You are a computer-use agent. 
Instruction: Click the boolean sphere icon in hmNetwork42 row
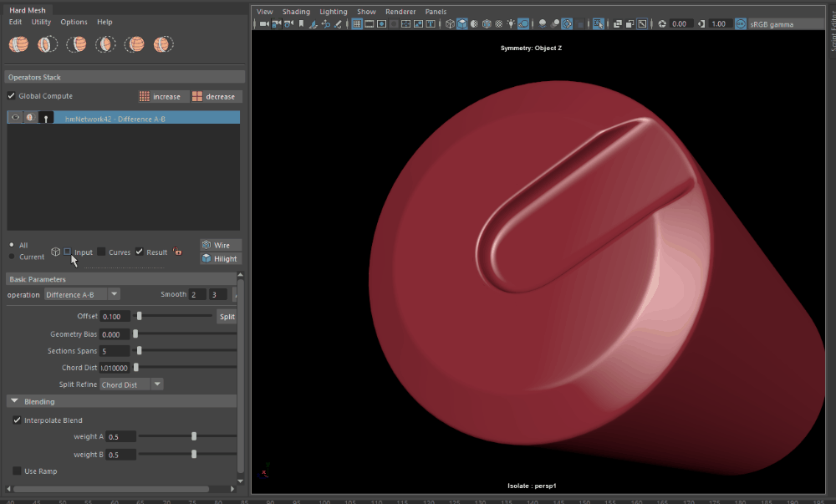click(30, 118)
